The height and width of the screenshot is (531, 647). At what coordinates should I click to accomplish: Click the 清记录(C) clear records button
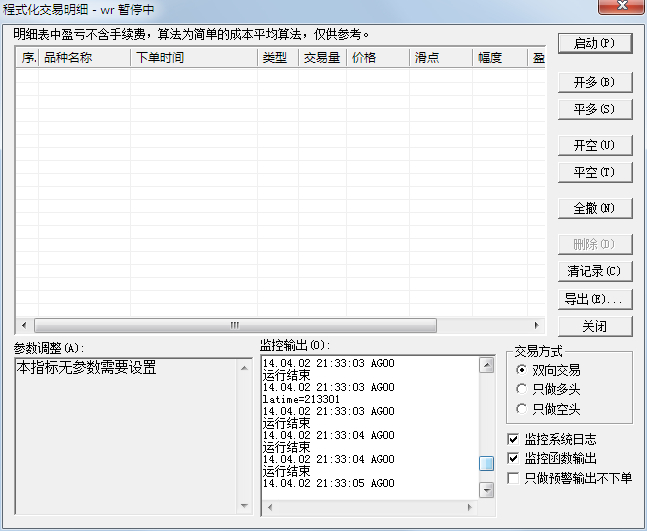(x=595, y=271)
